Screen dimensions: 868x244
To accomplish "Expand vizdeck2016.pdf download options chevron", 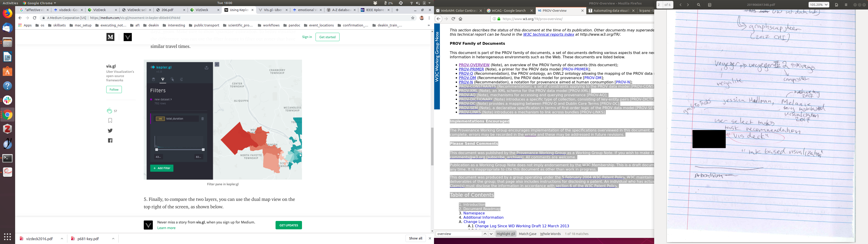I will point(62,239).
